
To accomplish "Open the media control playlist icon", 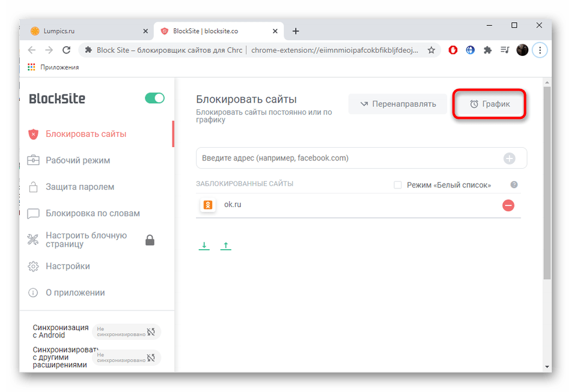I will pyautogui.click(x=505, y=50).
